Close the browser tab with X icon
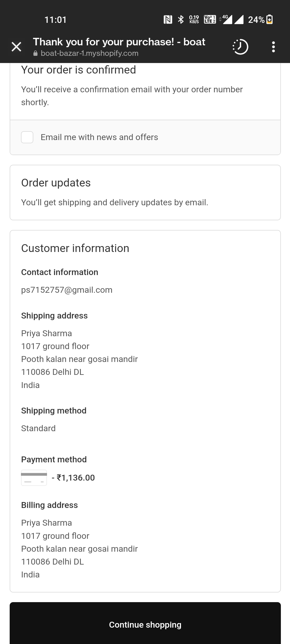The image size is (290, 644). click(x=16, y=47)
